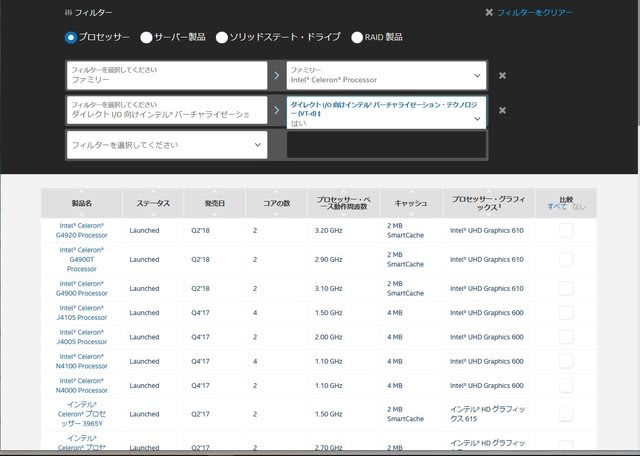The height and width of the screenshot is (456, 640).
Task: Sort table by キャッシュ column header
Action: [411, 203]
